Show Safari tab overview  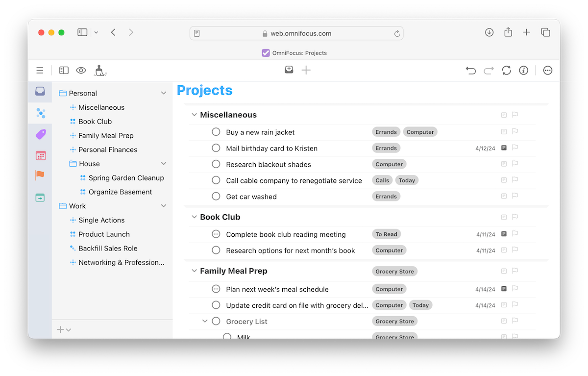click(x=545, y=32)
